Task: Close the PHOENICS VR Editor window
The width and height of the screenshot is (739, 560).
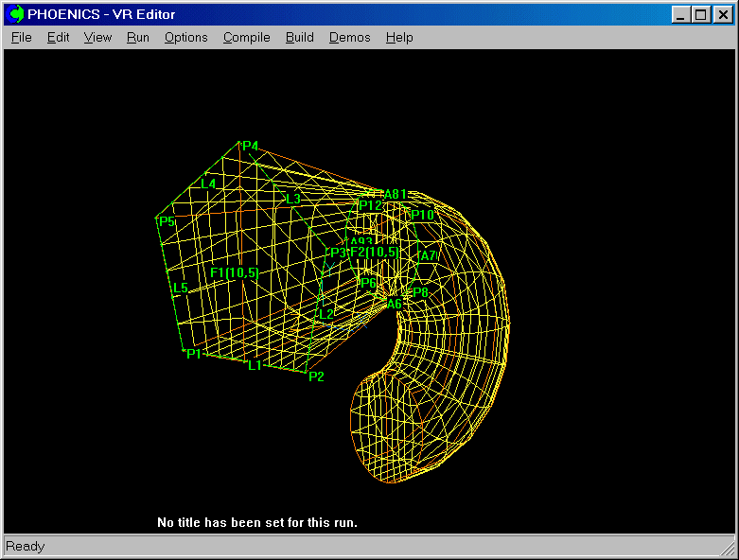Action: (x=722, y=14)
